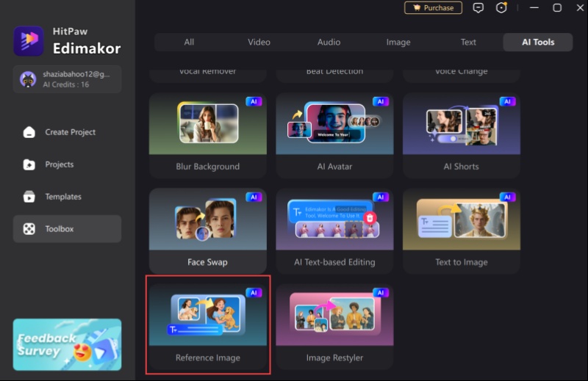Open the feedback message icon in title bar
Screen dimensions: 588x381
[478, 8]
